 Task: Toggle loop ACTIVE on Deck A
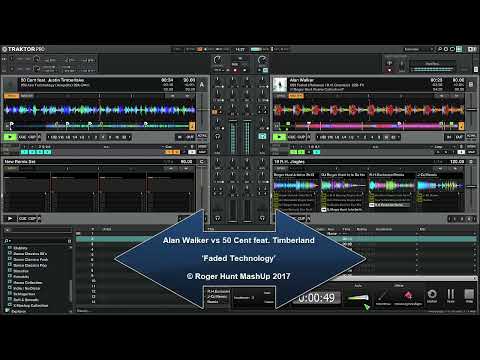click(x=202, y=136)
